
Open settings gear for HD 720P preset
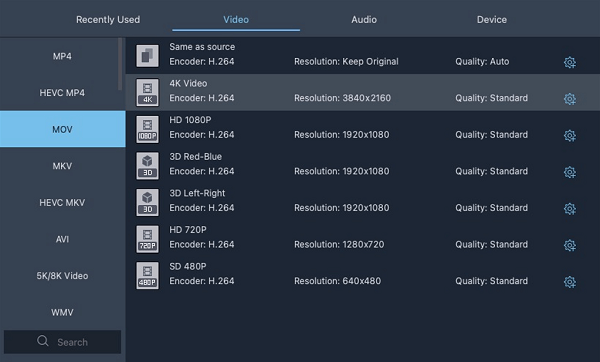click(570, 245)
